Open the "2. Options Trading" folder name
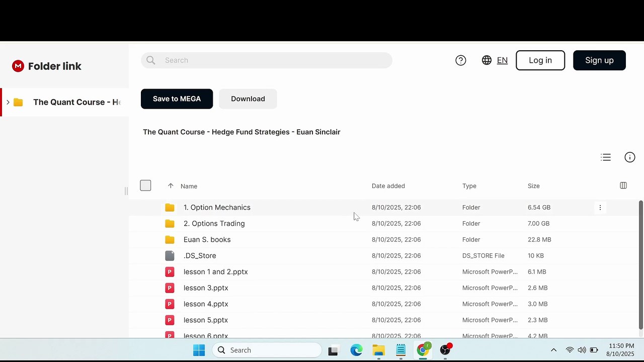The image size is (644, 362). click(214, 223)
